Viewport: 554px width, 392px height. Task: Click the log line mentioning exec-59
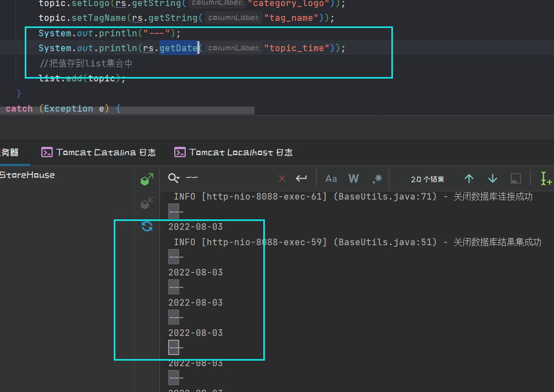click(357, 242)
